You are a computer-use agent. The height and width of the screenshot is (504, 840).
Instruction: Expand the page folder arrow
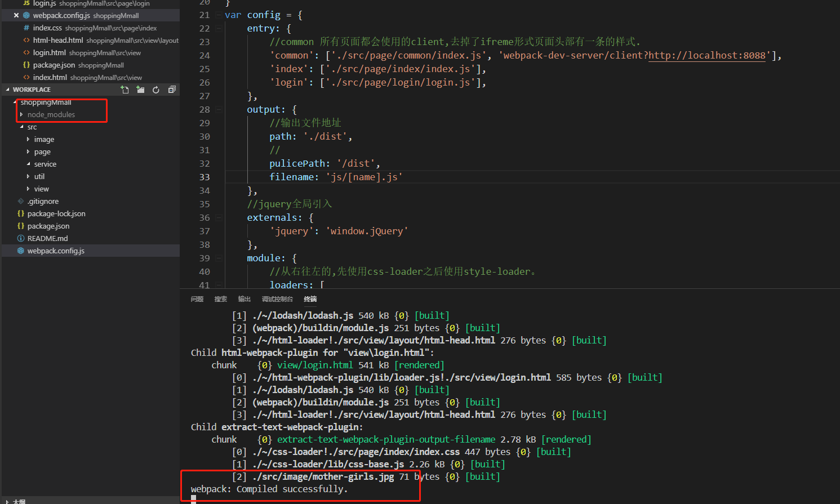pyautogui.click(x=28, y=151)
